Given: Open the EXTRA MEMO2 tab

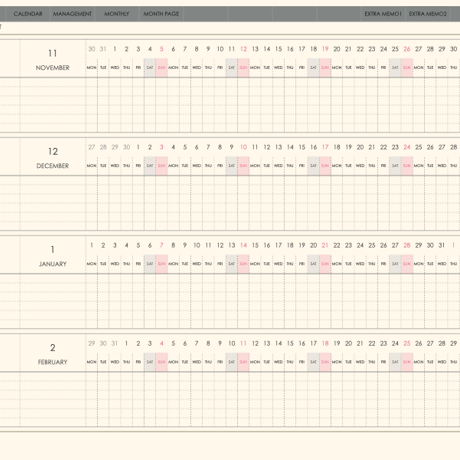Looking at the screenshot, I should point(428,14).
